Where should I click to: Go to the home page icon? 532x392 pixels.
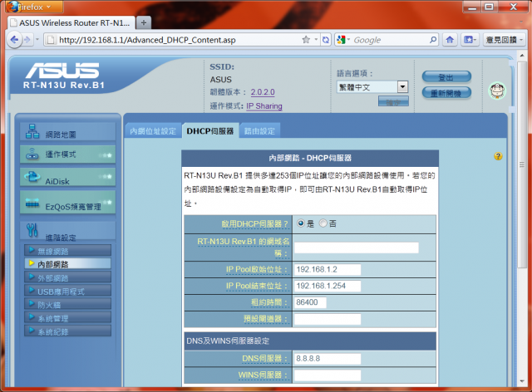tap(450, 40)
